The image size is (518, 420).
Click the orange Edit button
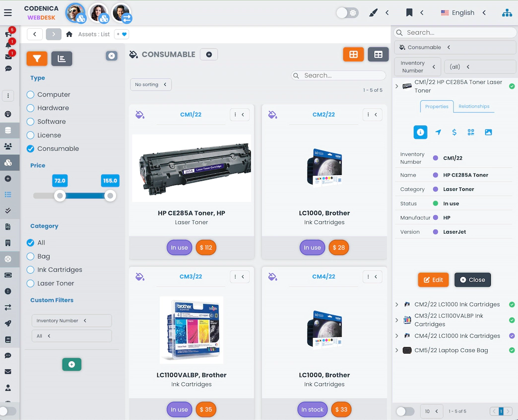[433, 280]
